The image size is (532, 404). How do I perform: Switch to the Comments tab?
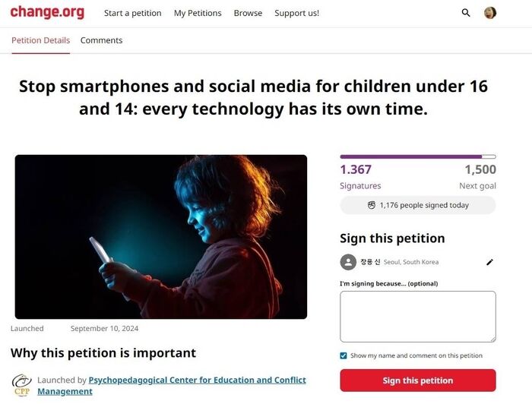click(x=101, y=40)
